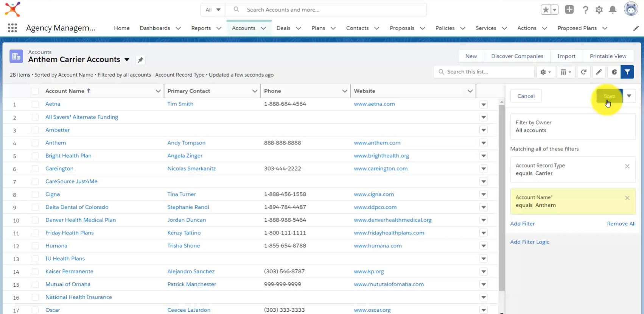Image resolution: width=644 pixels, height=314 pixels.
Task: Click the inline edit pencil icon
Action: click(599, 72)
